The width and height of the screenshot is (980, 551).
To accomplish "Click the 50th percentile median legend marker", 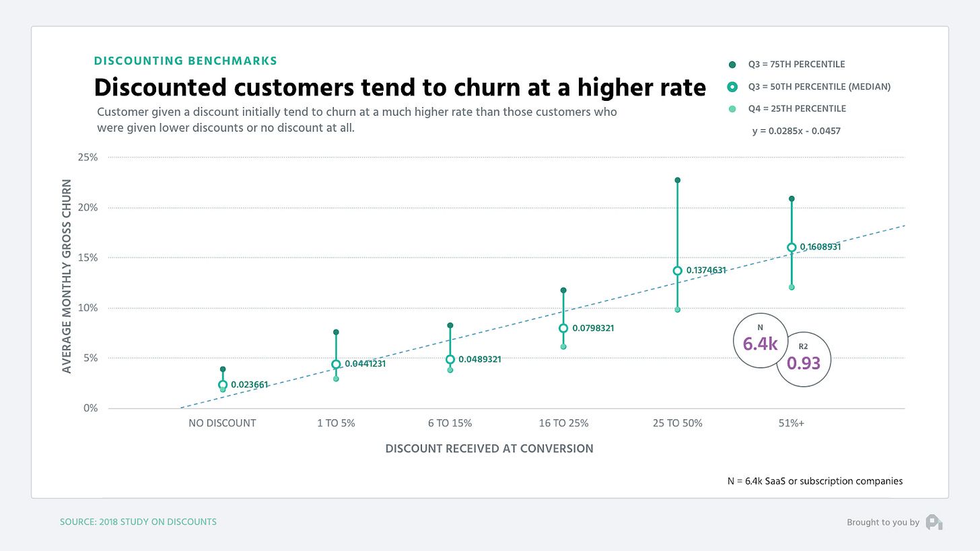I will point(732,87).
